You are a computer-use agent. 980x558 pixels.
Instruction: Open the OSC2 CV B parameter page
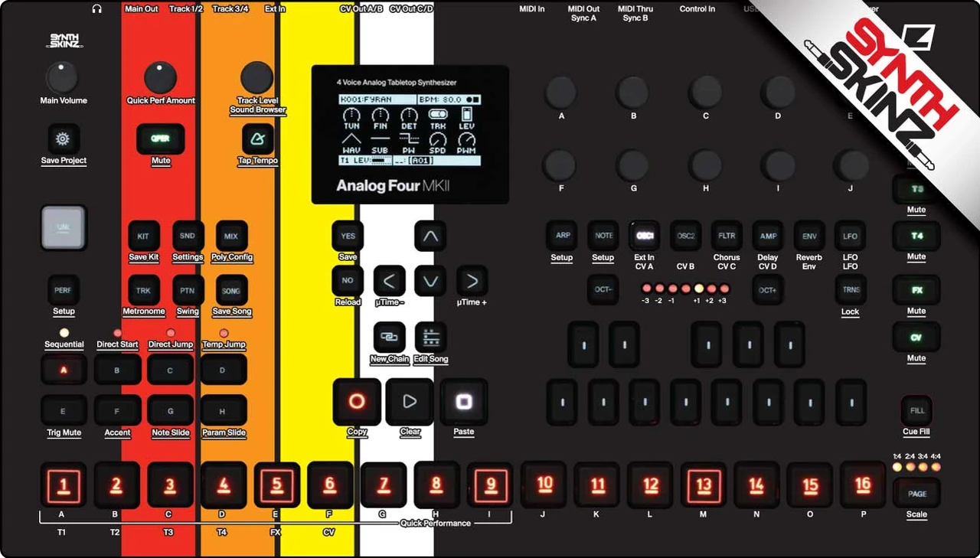tap(686, 236)
